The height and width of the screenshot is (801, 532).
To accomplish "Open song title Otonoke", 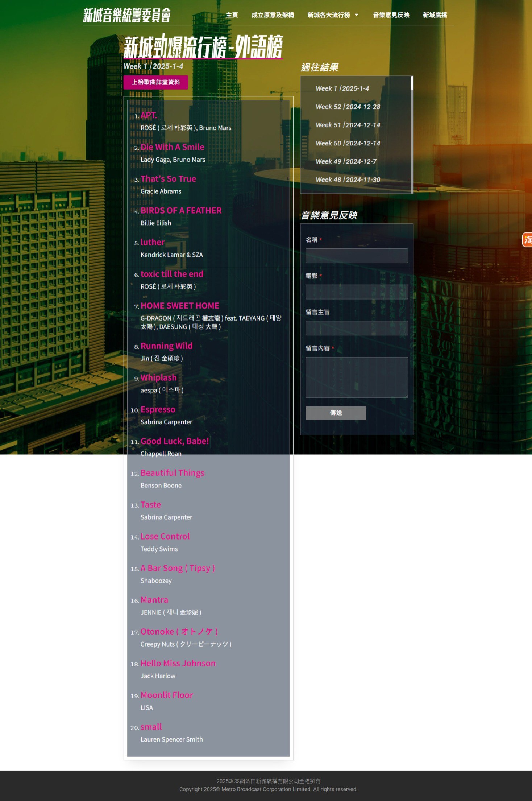I will click(x=179, y=632).
